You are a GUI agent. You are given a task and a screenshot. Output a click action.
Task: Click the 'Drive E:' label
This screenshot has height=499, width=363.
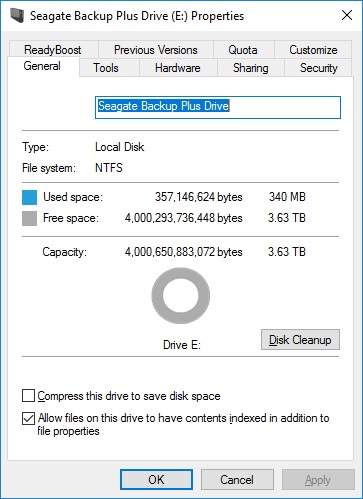pos(182,345)
